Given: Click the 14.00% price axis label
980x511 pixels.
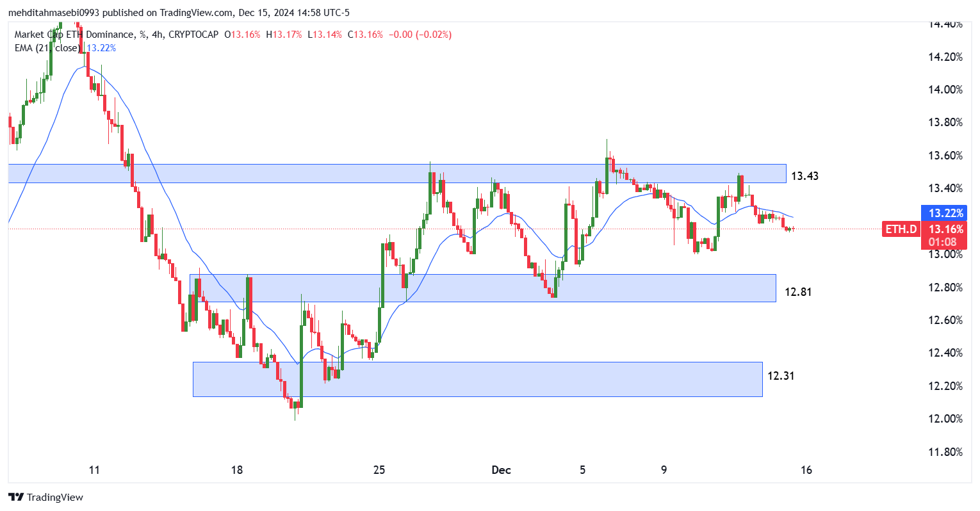Looking at the screenshot, I should tap(945, 90).
